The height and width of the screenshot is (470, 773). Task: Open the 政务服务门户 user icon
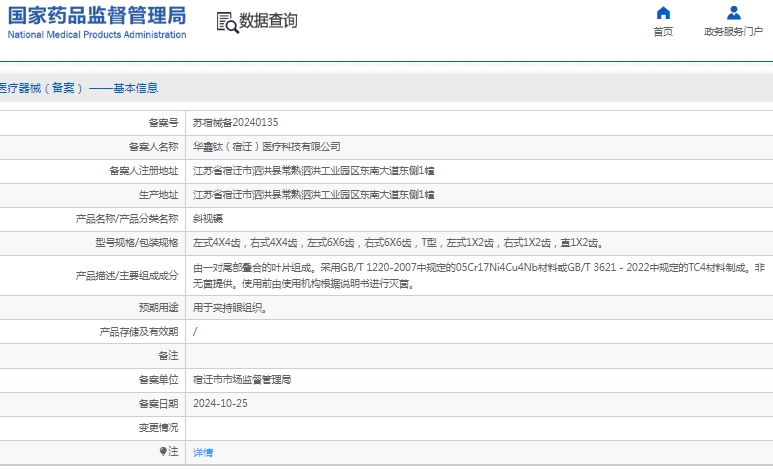734,13
